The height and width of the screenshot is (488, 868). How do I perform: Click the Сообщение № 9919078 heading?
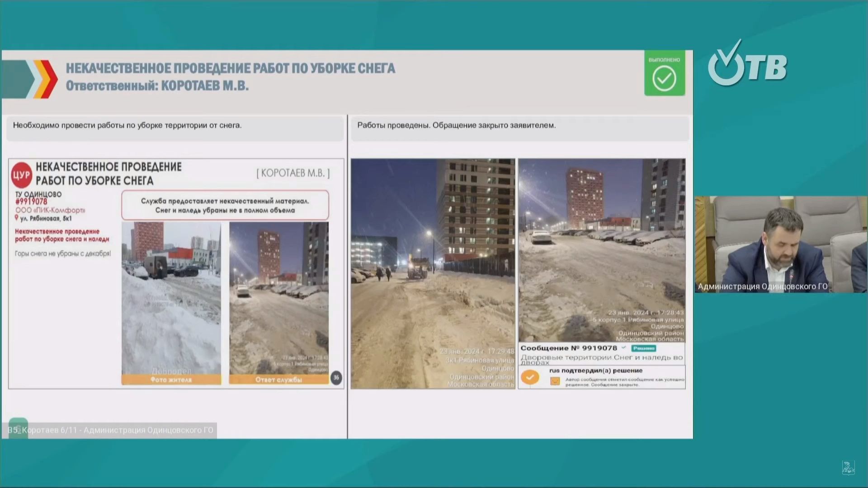coord(568,348)
